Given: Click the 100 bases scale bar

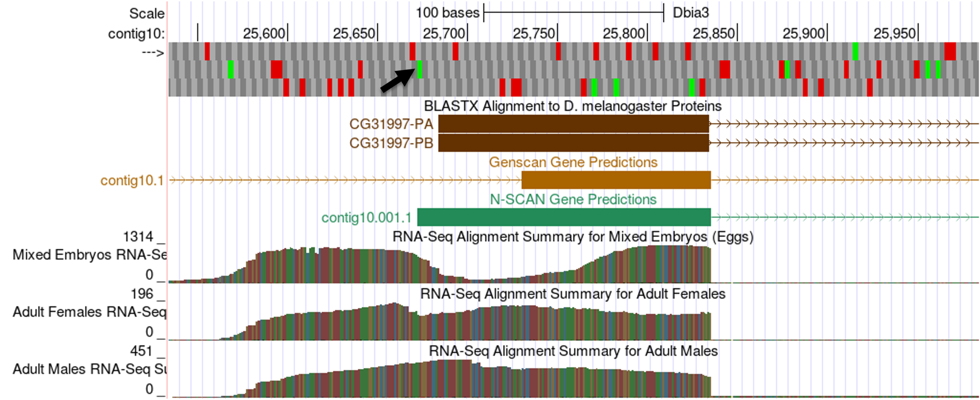Looking at the screenshot, I should [574, 13].
